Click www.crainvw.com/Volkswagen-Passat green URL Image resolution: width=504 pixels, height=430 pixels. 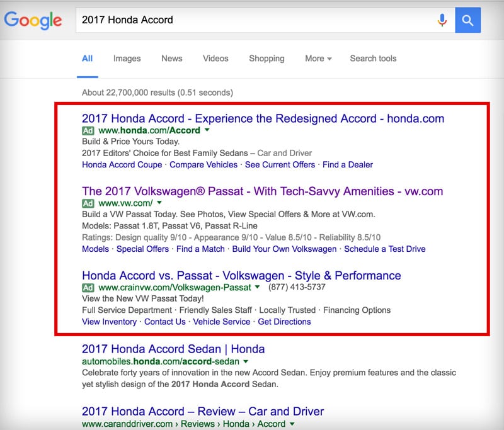tap(175, 288)
